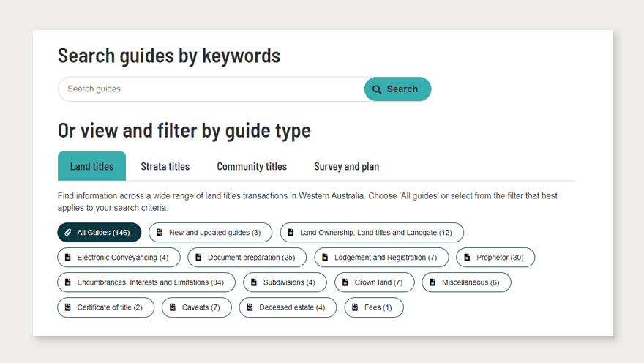Click document icon beside Crown land
Image resolution: width=644 pixels, height=363 pixels.
(x=345, y=282)
